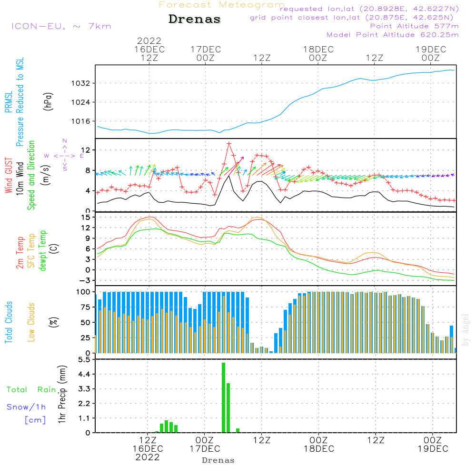Click the '(%)' cloud cover unit label
Viewport: 476px width, 476px height.
(53, 322)
